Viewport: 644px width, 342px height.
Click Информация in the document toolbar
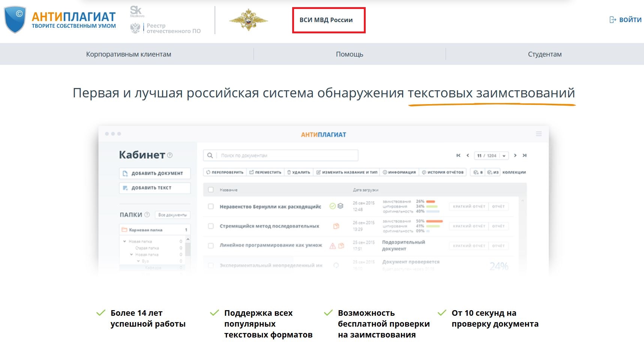click(x=399, y=172)
